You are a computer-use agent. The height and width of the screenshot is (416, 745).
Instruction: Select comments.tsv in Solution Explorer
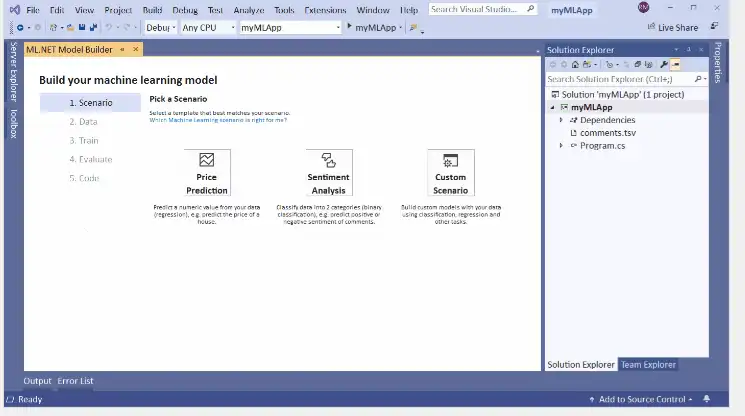[x=608, y=133]
